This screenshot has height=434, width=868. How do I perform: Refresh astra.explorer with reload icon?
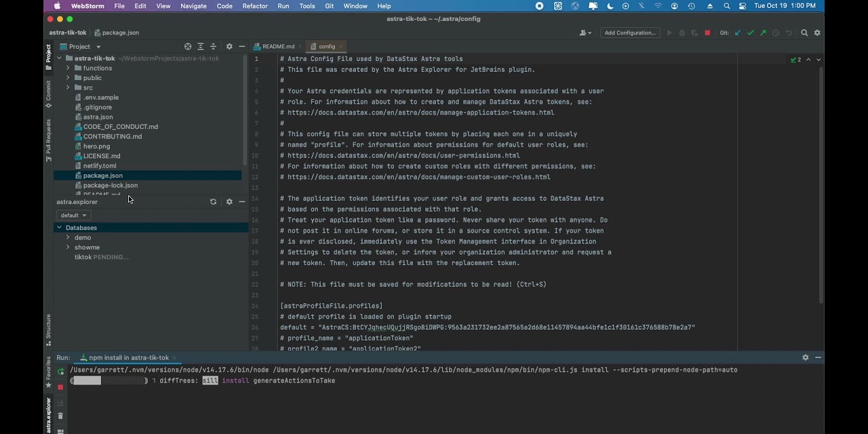click(213, 202)
